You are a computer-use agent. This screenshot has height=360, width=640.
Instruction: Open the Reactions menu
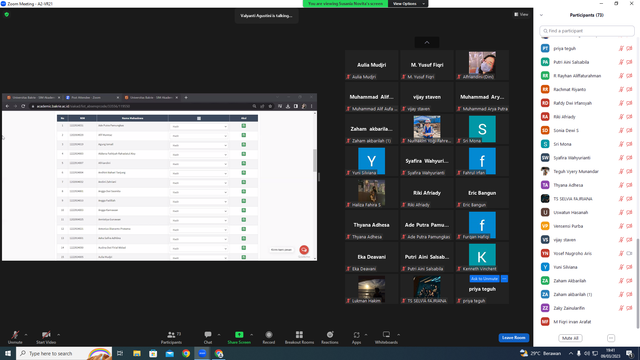tap(330, 337)
